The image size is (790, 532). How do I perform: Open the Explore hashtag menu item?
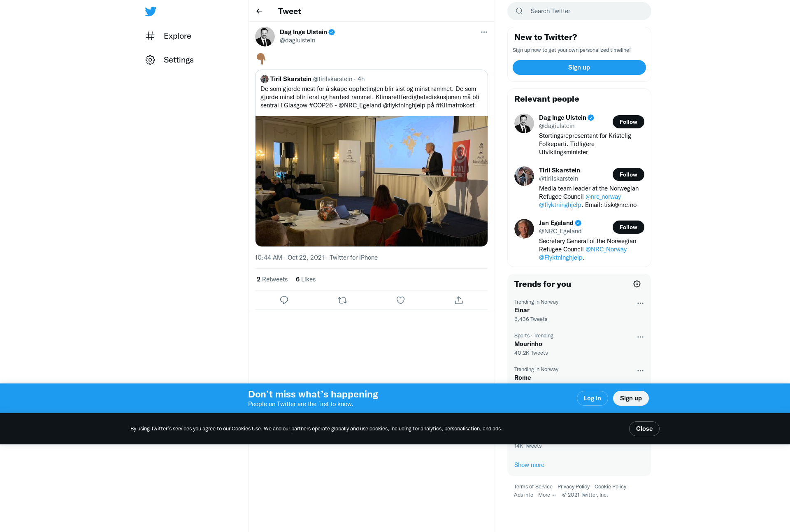click(x=168, y=36)
